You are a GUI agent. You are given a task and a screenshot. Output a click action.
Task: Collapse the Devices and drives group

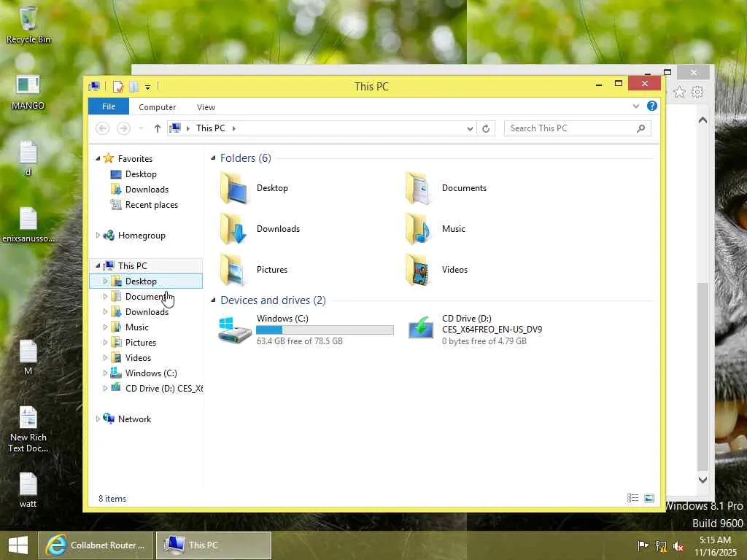[213, 300]
